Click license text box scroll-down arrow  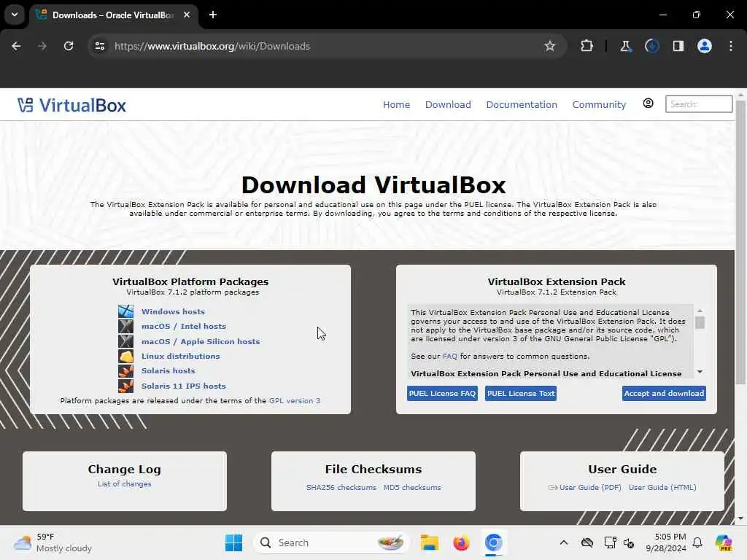point(700,372)
